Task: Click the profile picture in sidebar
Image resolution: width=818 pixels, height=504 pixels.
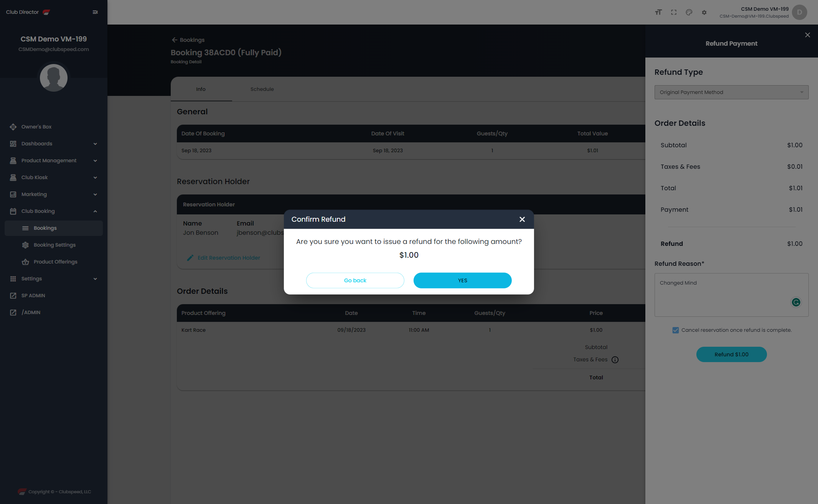Action: [54, 77]
